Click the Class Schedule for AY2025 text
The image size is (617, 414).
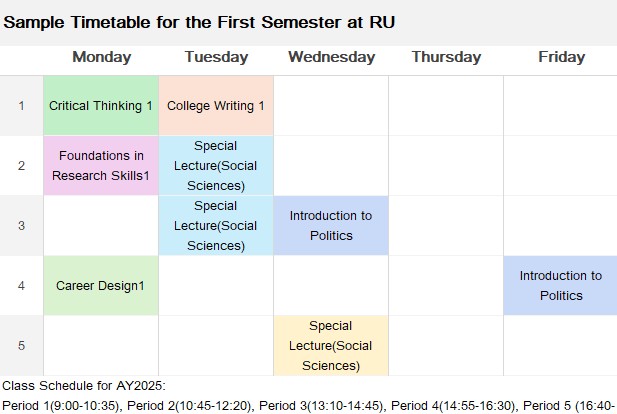click(x=84, y=386)
